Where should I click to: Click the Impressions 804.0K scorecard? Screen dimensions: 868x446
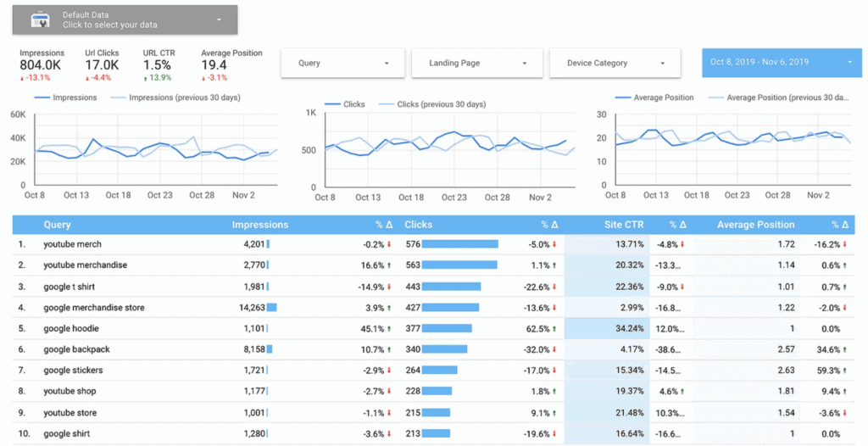tap(42, 65)
